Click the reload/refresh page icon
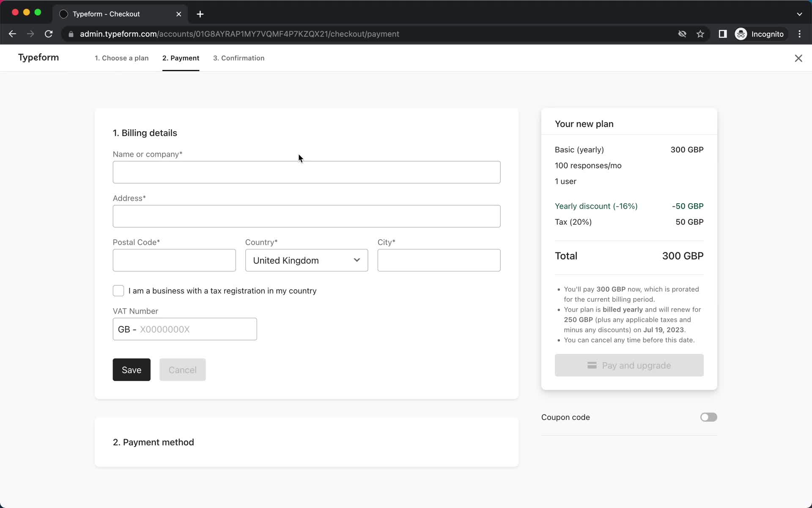This screenshot has height=508, width=812. (49, 34)
